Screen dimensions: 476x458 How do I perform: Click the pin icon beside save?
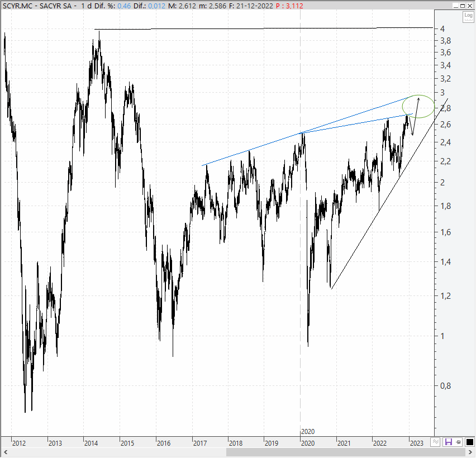[x=458, y=442]
